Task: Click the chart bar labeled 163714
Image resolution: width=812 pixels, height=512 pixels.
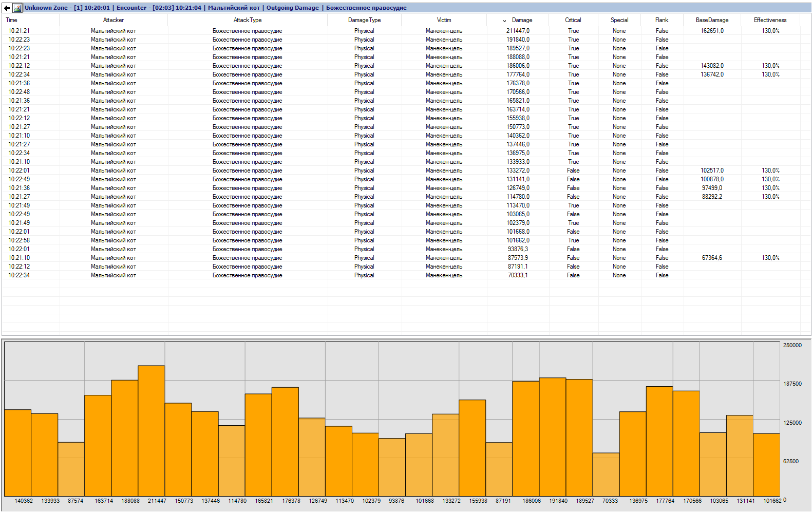Action: (x=98, y=446)
